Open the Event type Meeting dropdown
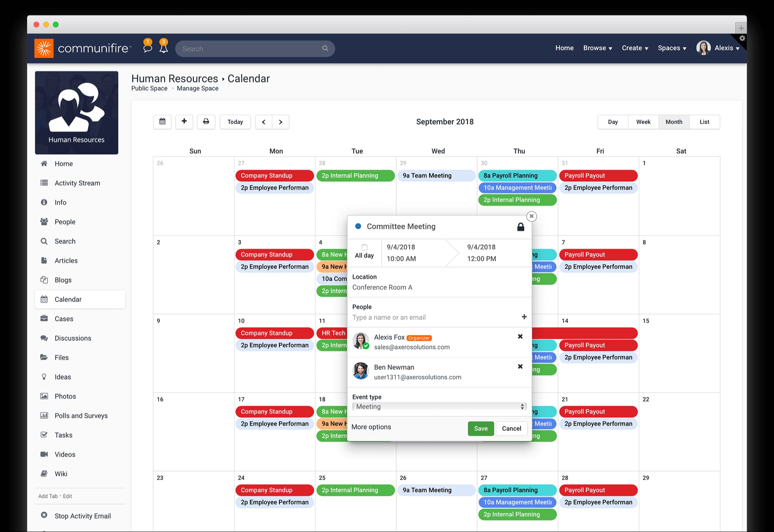Screen dimensions: 774x532 tap(439, 407)
